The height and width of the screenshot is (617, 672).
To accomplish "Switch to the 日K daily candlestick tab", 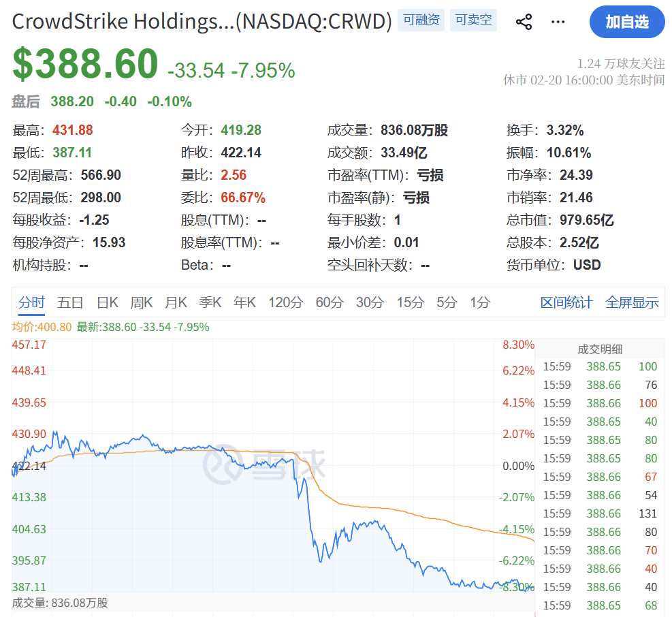I will (x=108, y=302).
